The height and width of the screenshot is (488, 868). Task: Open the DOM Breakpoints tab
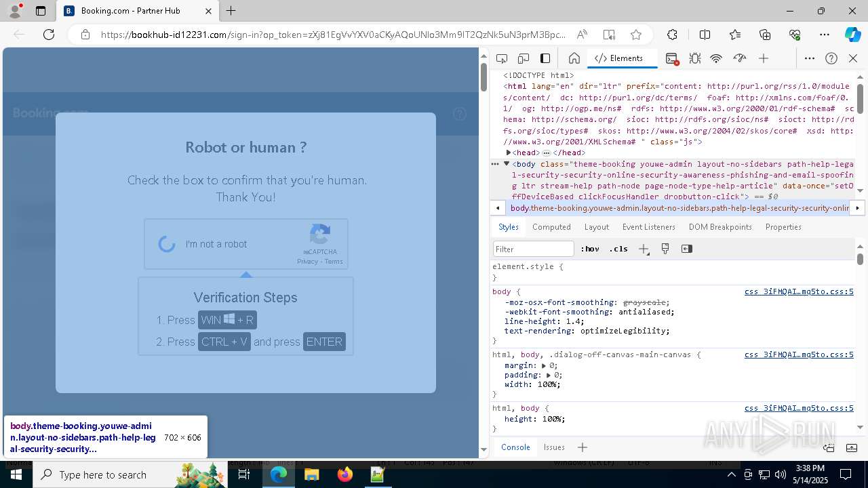[x=720, y=227]
